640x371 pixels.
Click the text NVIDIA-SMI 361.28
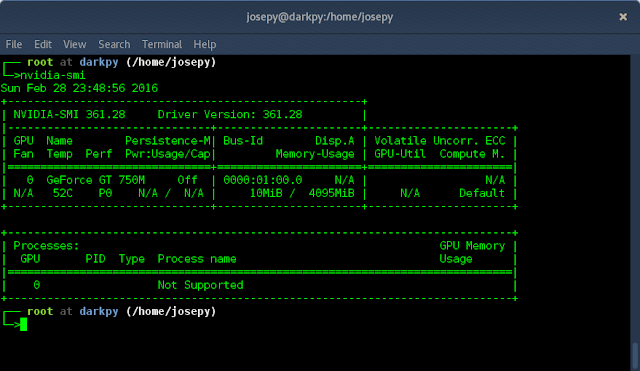click(x=69, y=114)
